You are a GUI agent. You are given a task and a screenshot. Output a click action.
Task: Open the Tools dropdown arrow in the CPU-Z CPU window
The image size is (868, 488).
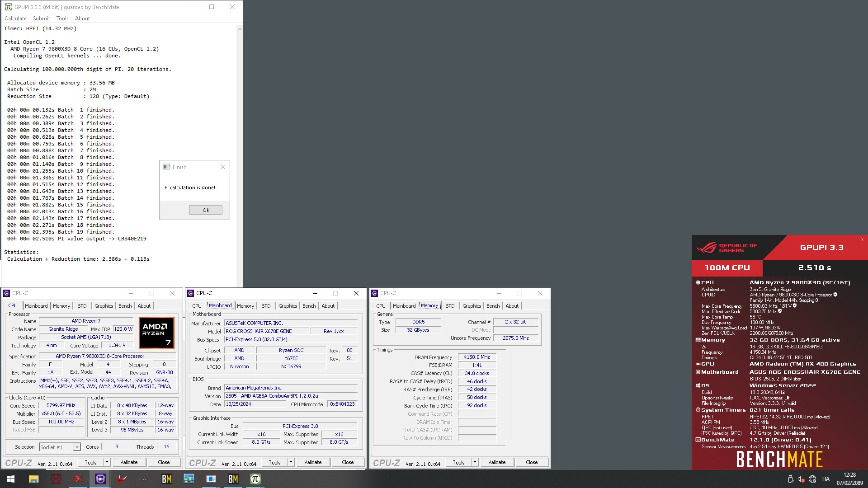click(x=107, y=462)
